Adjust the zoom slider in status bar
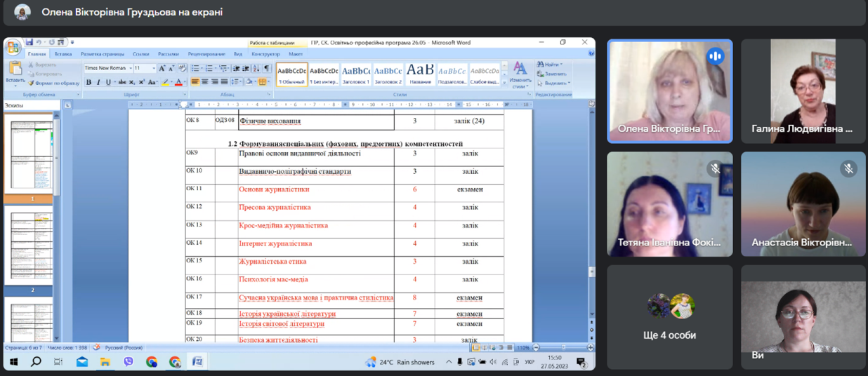Screen dimensions: 868x376 click(563, 347)
